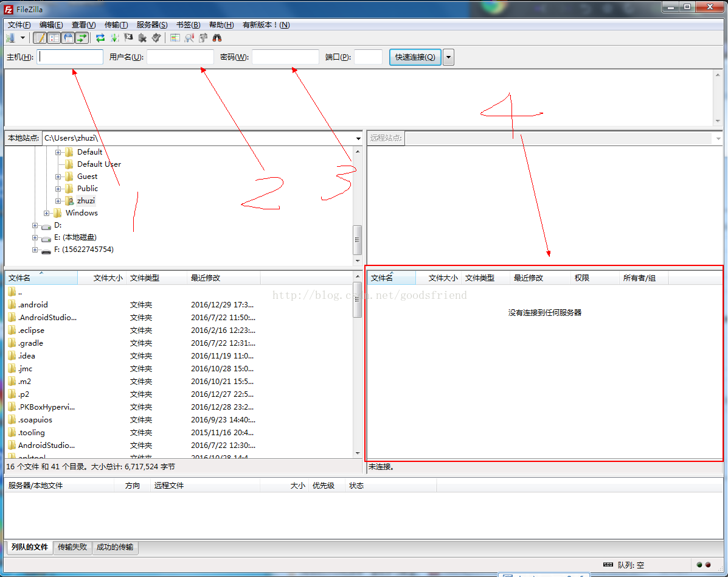The image size is (728, 577).
Task: Refresh the file and folder lists
Action: (100, 38)
